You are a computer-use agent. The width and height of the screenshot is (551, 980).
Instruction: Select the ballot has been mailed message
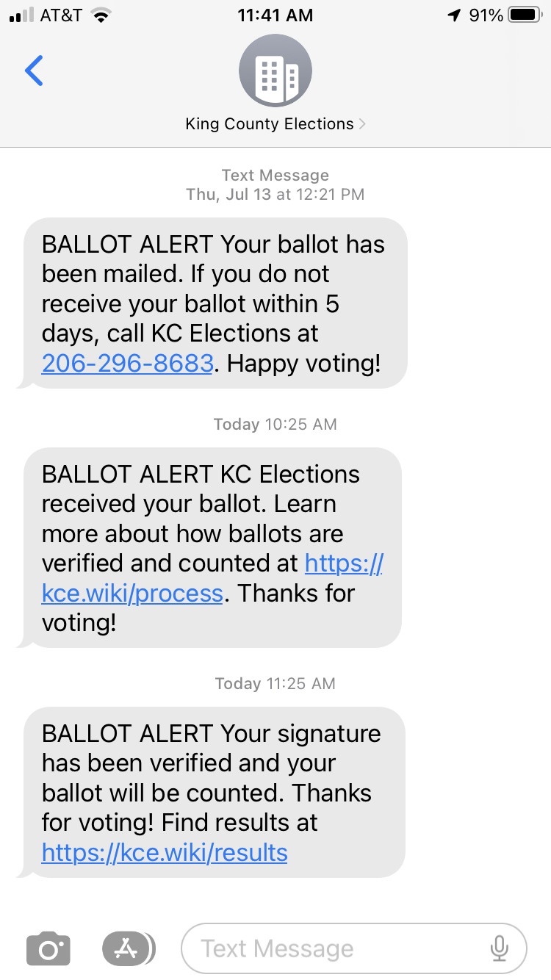click(215, 303)
